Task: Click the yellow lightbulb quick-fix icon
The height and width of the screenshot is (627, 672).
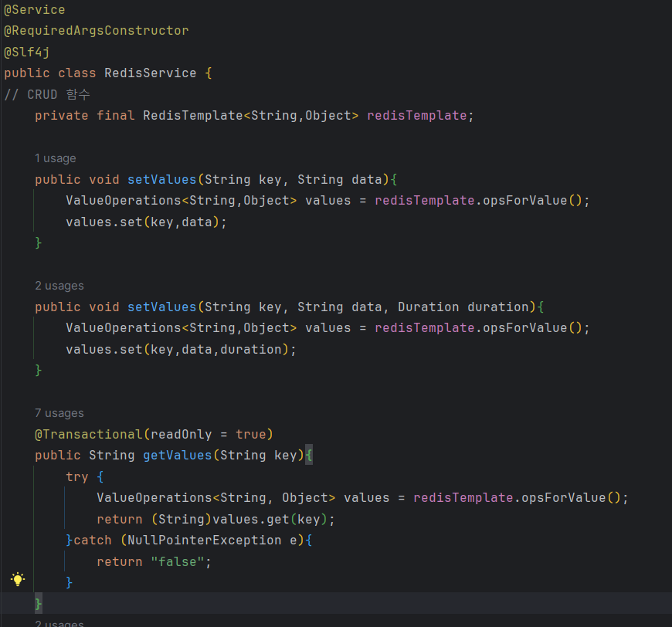Action: pos(18,579)
